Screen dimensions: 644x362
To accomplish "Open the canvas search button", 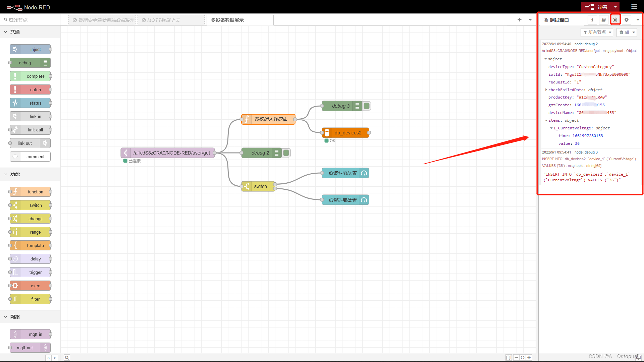I will [x=67, y=358].
